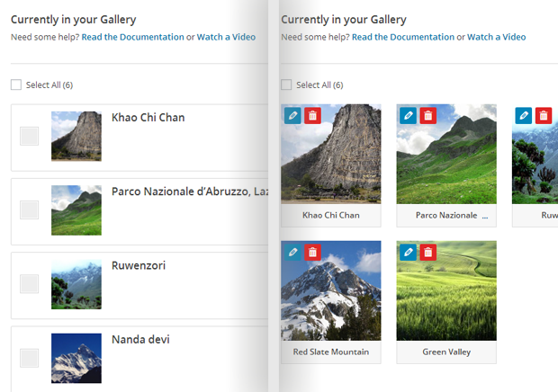
Task: Tick the checkbox for Parco Nazionale d'Abruzzo row
Action: point(29,209)
